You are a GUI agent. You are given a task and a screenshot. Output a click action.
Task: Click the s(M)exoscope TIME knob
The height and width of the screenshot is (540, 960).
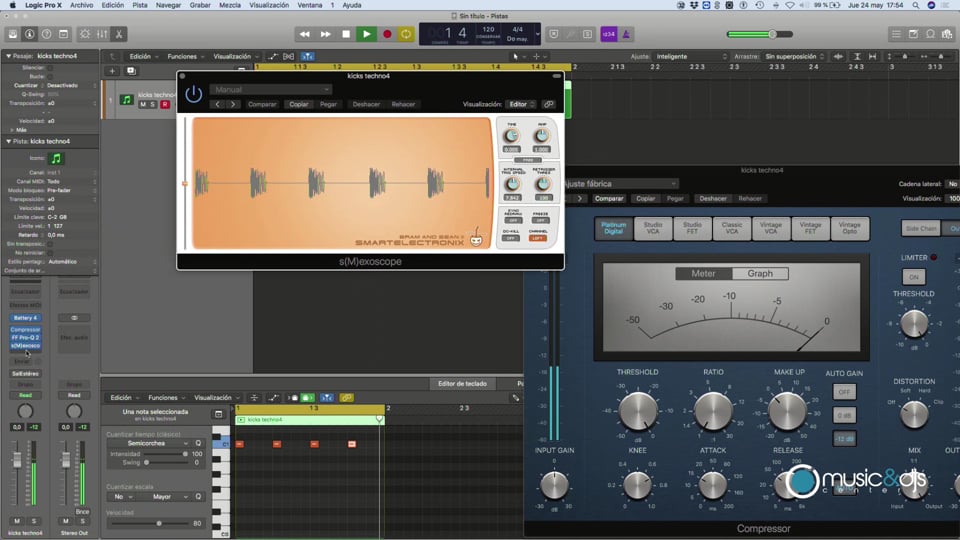pos(512,137)
